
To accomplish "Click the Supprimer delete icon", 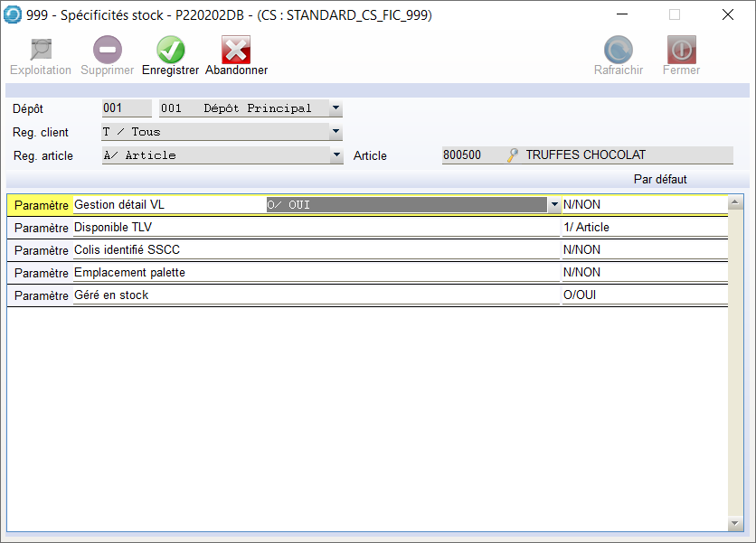I will (108, 51).
